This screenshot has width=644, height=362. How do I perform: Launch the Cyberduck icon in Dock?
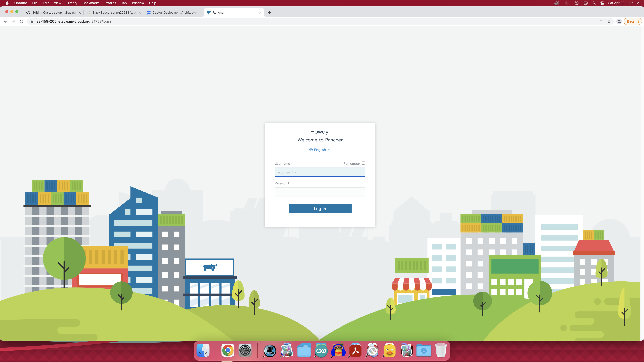point(390,351)
